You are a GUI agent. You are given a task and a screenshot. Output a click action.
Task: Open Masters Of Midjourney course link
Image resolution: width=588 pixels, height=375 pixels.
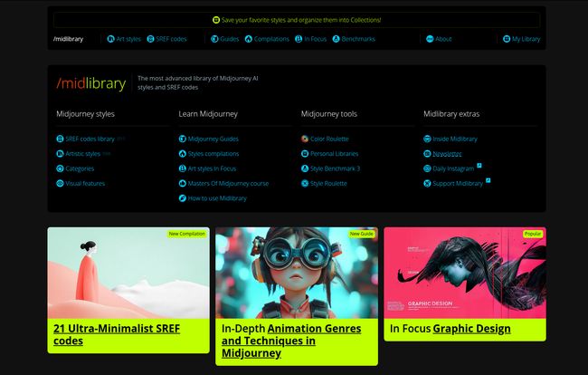[228, 184]
